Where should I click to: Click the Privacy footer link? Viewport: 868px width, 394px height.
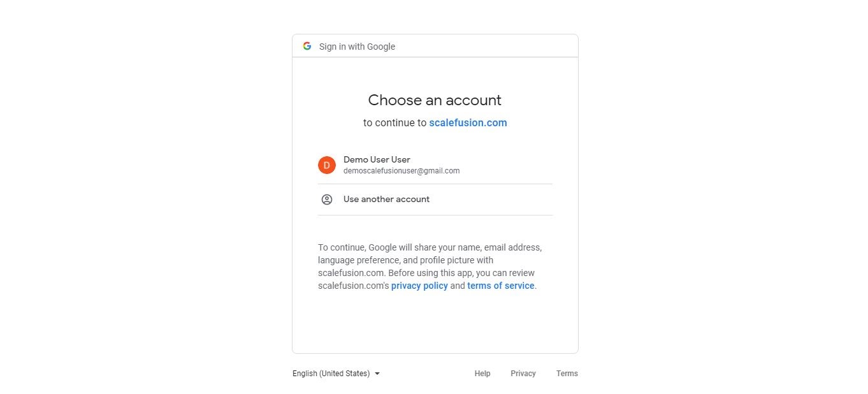pos(523,374)
